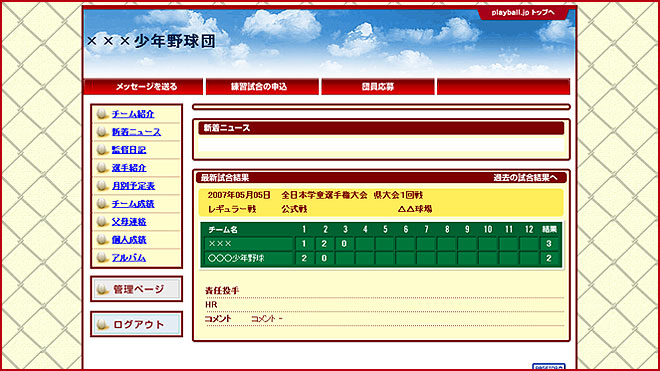This screenshot has height=371, width=660.
Task: Click 新着ニュース section header bar
Action: click(x=381, y=128)
